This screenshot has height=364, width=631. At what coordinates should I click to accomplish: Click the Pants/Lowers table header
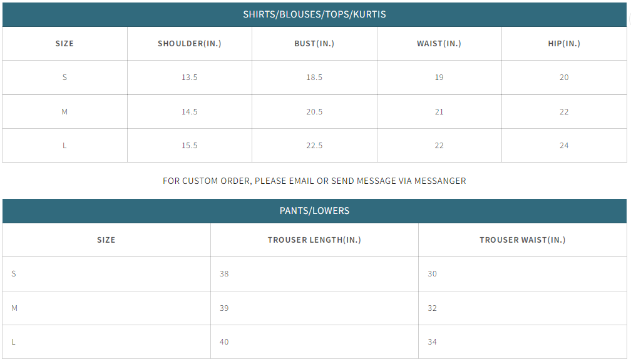pos(314,211)
